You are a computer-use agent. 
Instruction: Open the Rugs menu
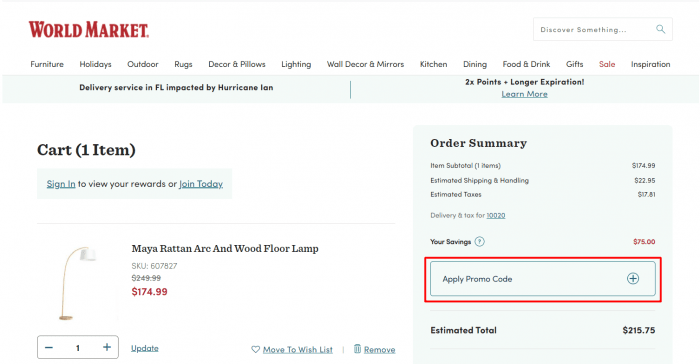point(183,64)
